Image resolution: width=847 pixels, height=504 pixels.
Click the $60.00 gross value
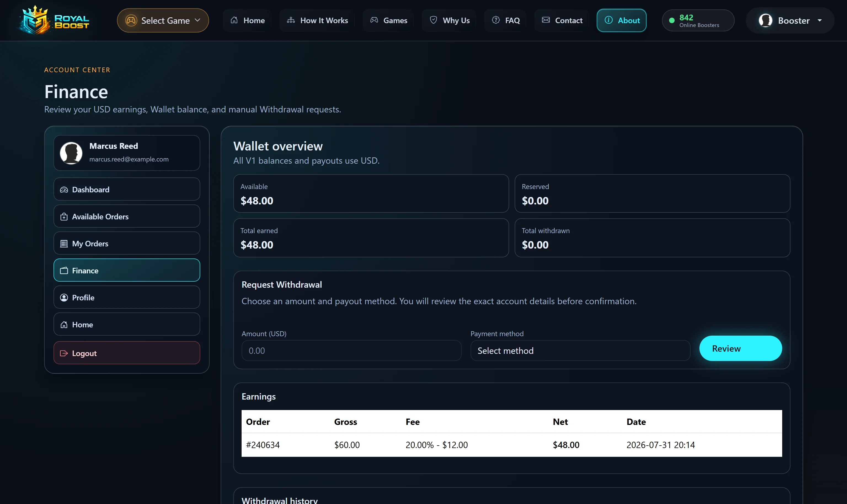(347, 445)
